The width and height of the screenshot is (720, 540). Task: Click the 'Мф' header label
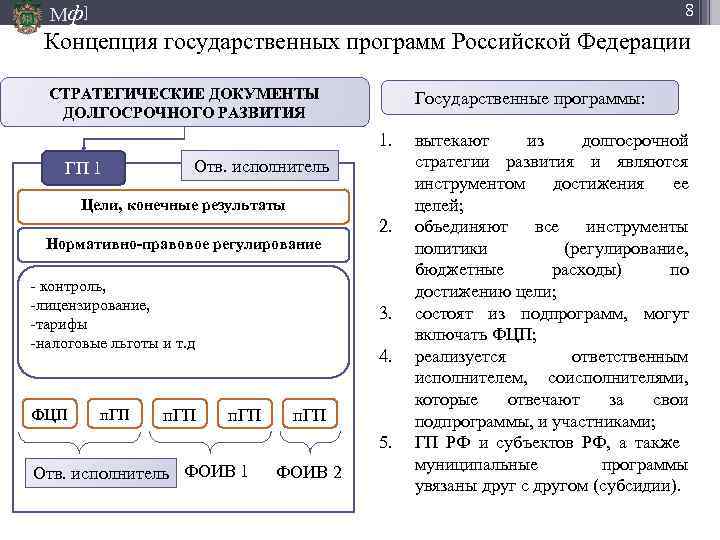[68, 14]
